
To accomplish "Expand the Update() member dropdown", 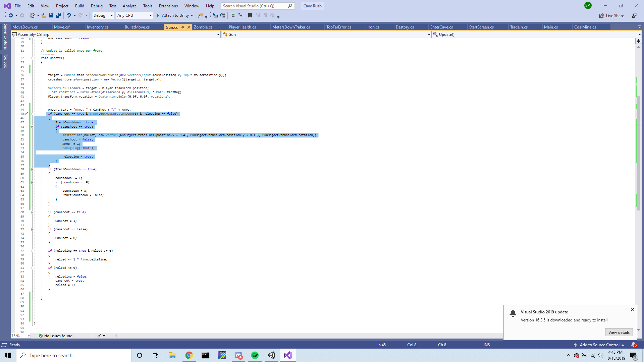I will click(639, 35).
